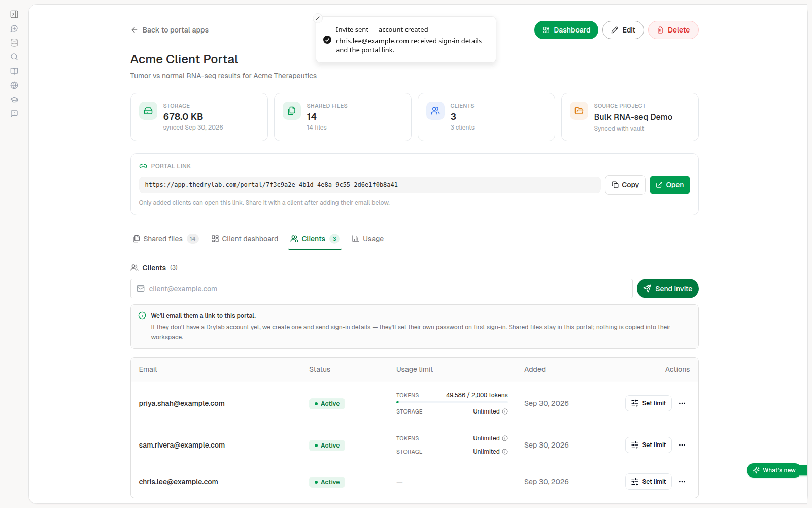Click sam.rivera tokens Unlimited info icon
Screen dimensions: 812x508
[505, 438]
